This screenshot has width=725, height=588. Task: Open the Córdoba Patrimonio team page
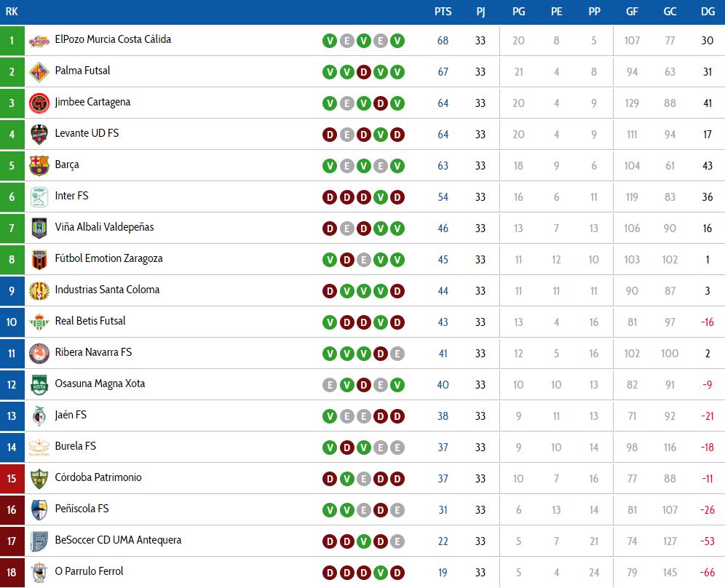pyautogui.click(x=98, y=477)
